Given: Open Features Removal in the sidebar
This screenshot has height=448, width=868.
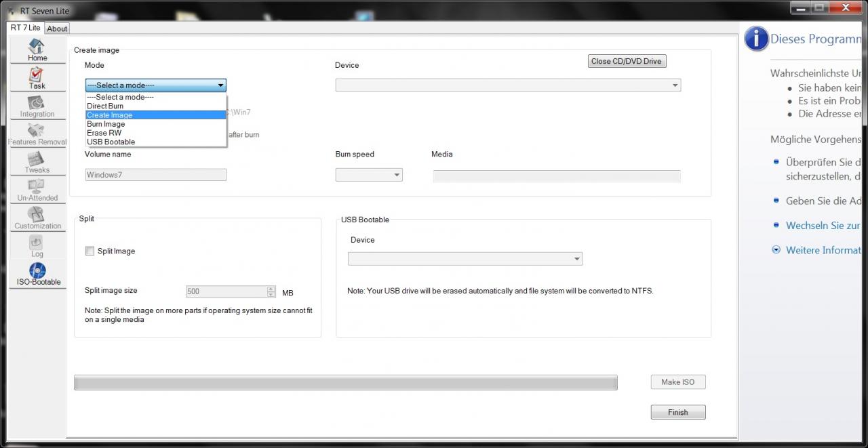Looking at the screenshot, I should pos(37,134).
